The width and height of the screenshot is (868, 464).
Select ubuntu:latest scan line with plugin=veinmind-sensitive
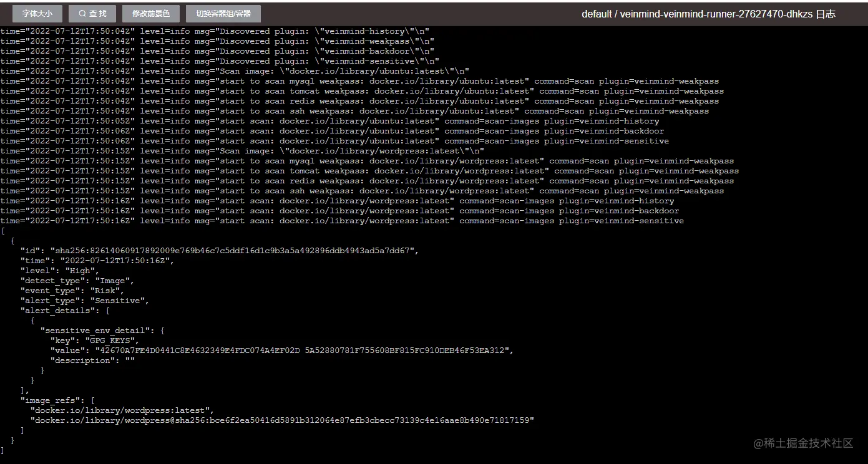pos(334,141)
